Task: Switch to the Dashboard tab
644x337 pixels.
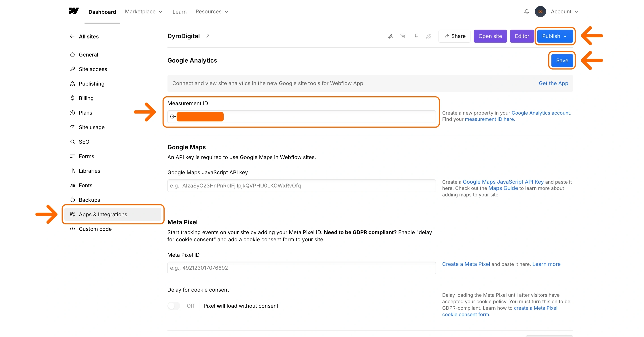Action: pyautogui.click(x=102, y=12)
